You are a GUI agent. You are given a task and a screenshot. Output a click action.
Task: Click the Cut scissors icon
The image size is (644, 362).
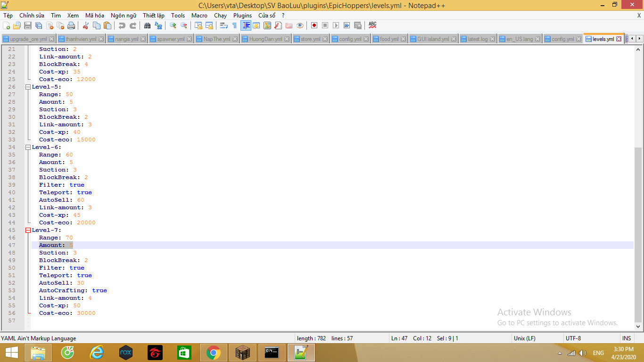point(86,25)
